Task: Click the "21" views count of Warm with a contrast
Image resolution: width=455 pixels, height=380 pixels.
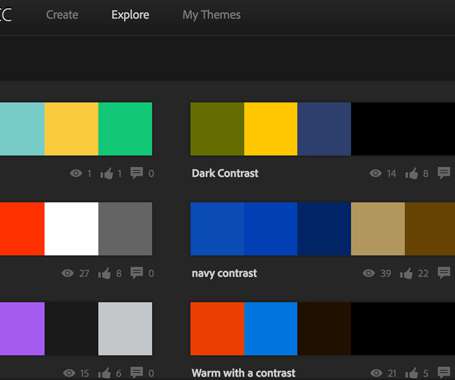Action: (392, 373)
